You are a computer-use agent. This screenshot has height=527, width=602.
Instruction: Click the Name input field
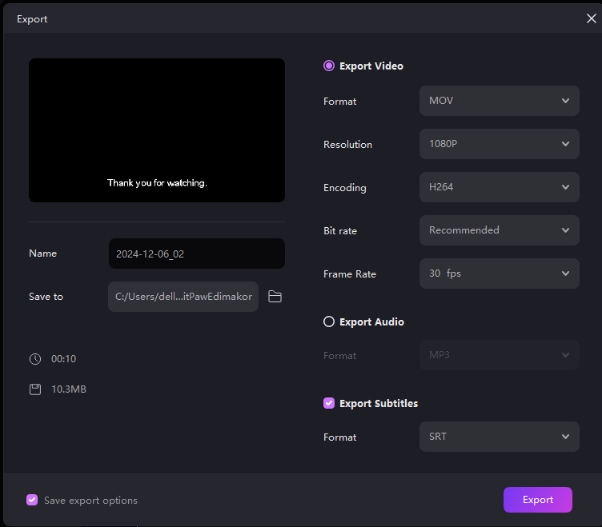coord(196,254)
